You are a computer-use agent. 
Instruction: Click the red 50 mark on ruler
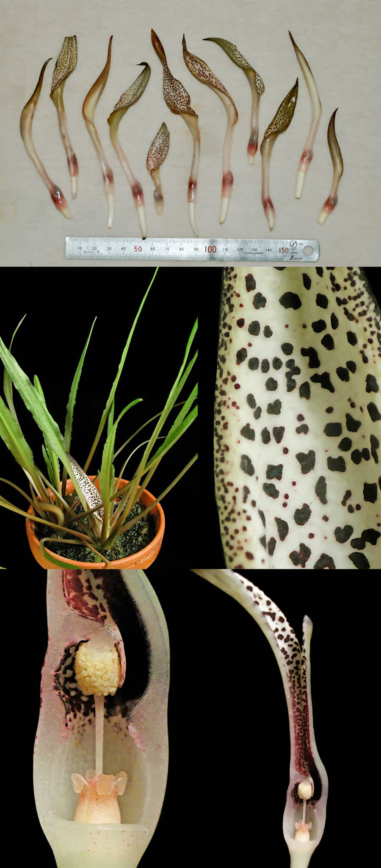[x=138, y=249]
